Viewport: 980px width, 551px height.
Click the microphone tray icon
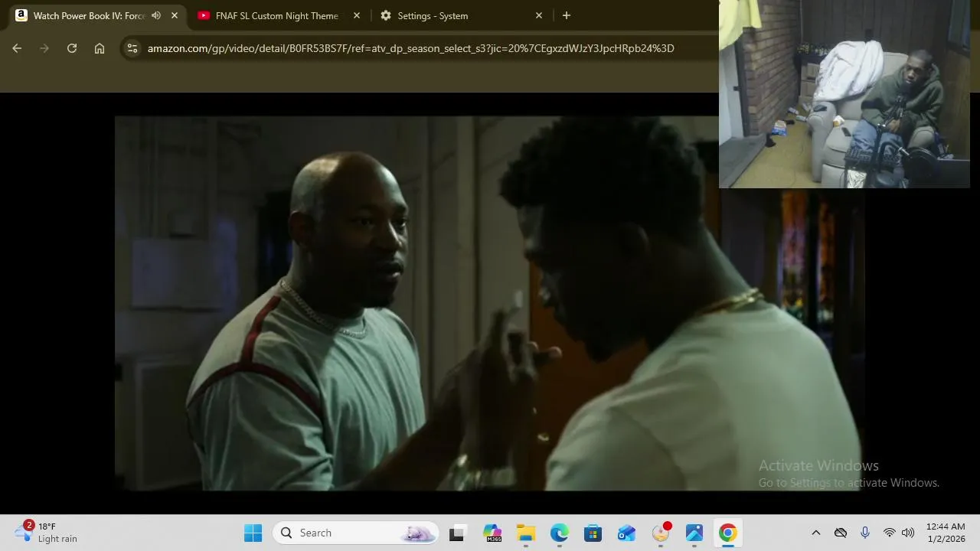coord(865,533)
